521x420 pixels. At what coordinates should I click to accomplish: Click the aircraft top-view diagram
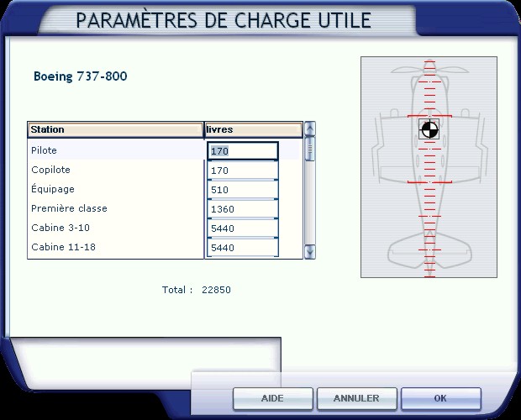pyautogui.click(x=429, y=167)
